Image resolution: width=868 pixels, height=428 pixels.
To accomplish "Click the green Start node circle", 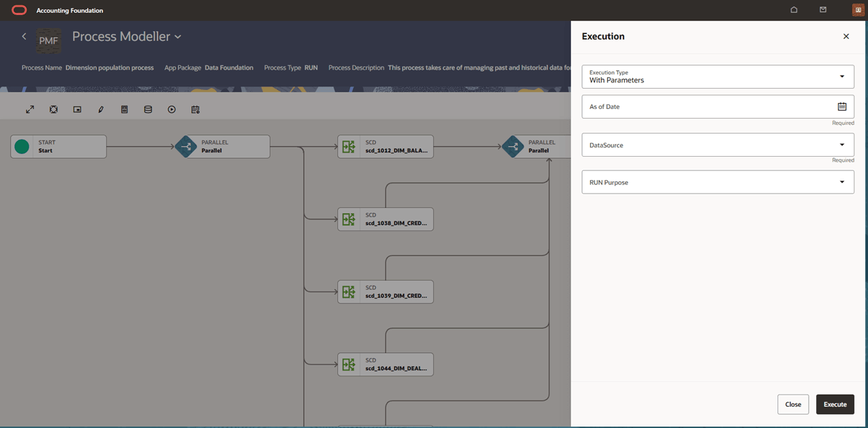I will pyautogui.click(x=22, y=147).
